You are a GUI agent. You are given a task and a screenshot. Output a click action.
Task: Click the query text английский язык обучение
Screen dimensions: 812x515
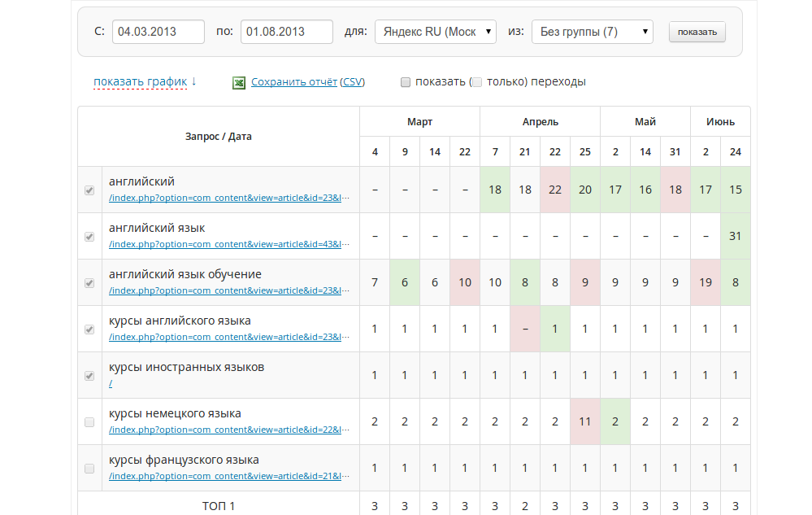(185, 274)
